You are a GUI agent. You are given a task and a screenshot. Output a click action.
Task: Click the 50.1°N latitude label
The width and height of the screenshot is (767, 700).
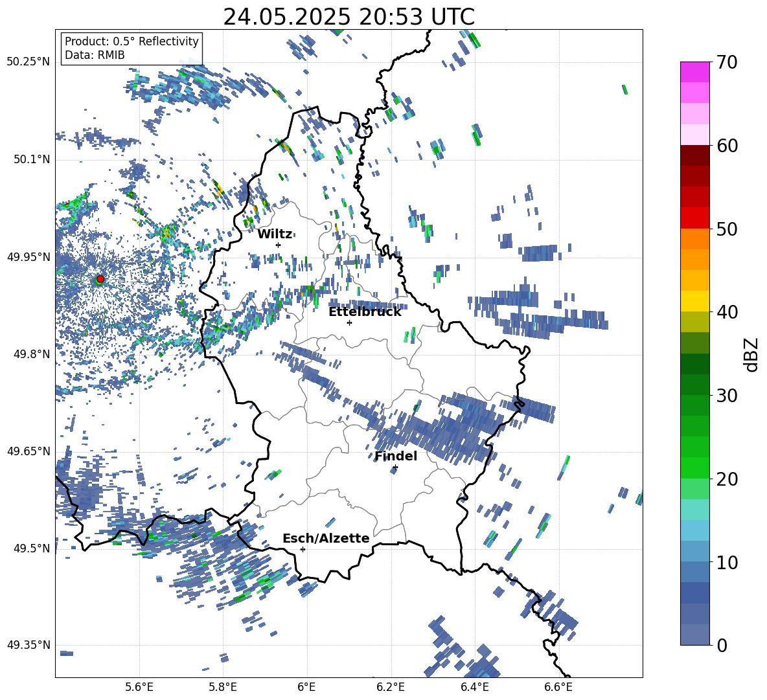point(31,159)
